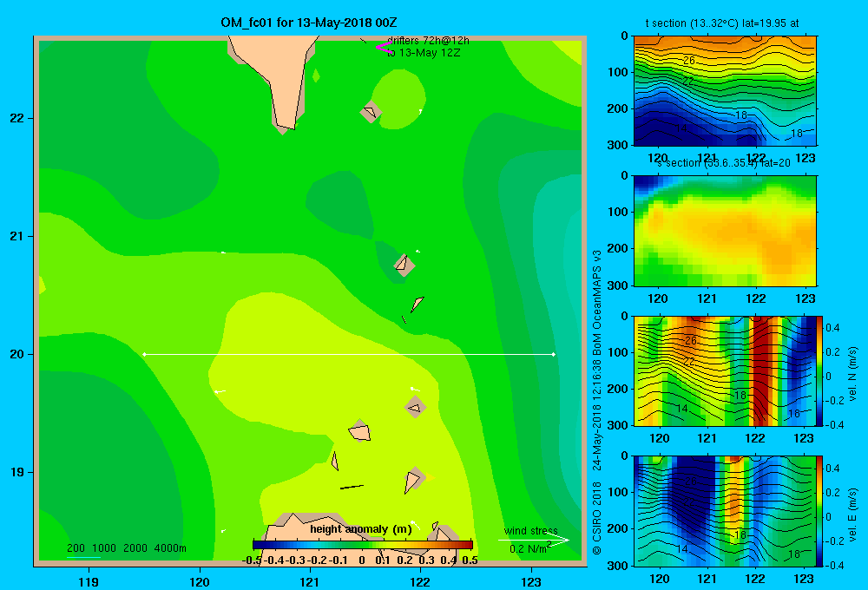Image resolution: width=868 pixels, height=590 pixels.
Task: Open the temperature section plot panel
Action: tap(725, 91)
